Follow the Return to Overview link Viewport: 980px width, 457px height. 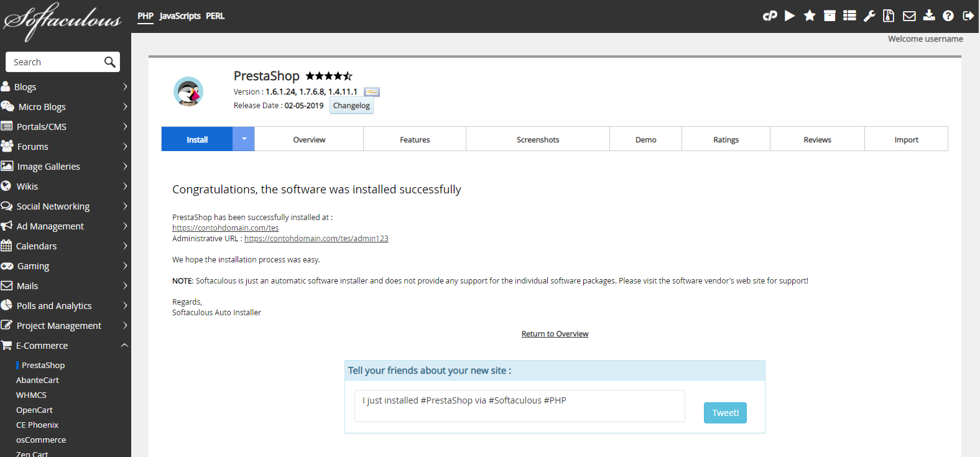click(x=555, y=334)
